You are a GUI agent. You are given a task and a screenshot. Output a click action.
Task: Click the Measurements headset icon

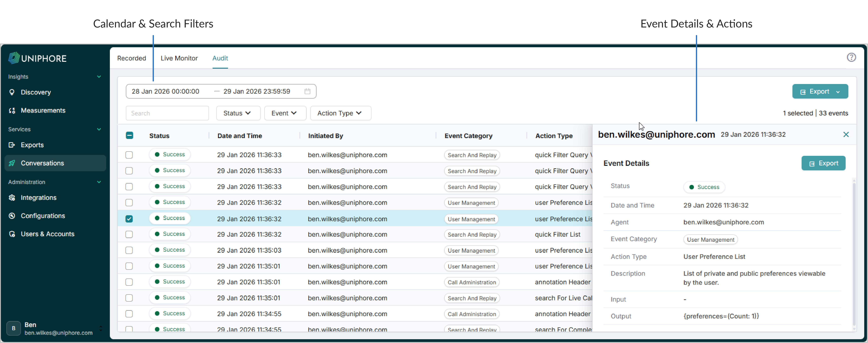12,110
